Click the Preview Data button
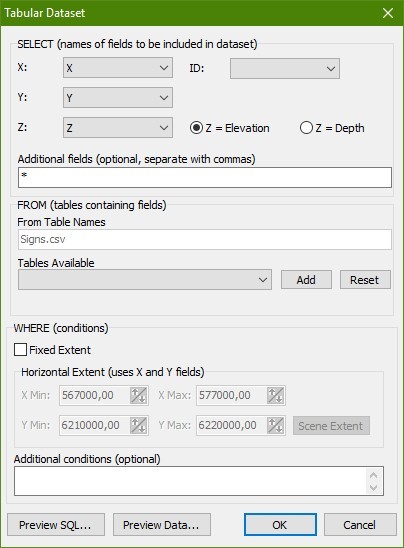404x548 pixels. coord(162,525)
